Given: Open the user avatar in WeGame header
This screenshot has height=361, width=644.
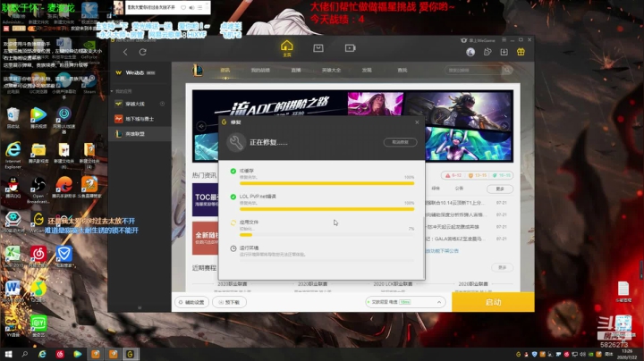Looking at the screenshot, I should pos(470,52).
